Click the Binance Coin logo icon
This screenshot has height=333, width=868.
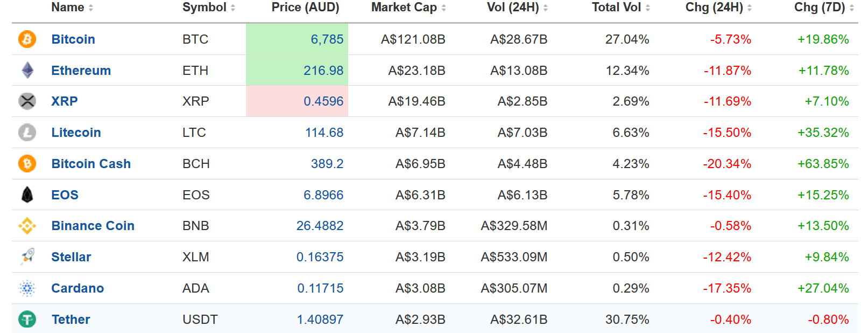(x=27, y=226)
